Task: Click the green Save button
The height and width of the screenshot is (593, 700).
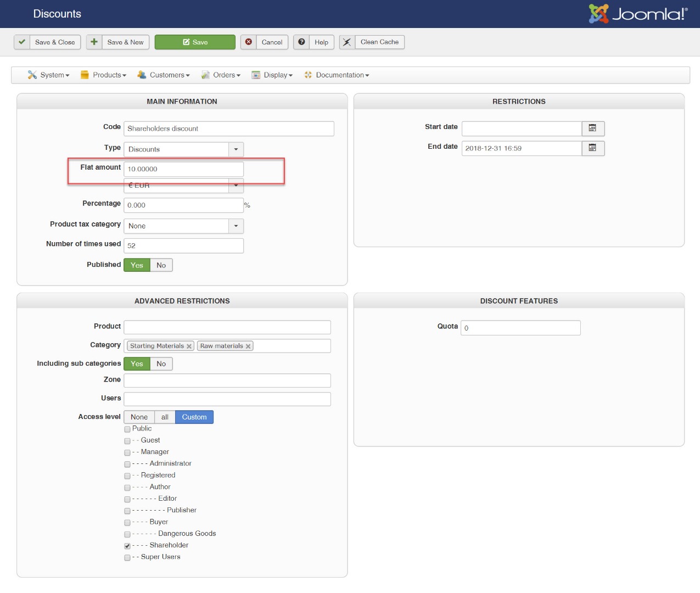Action: (195, 42)
